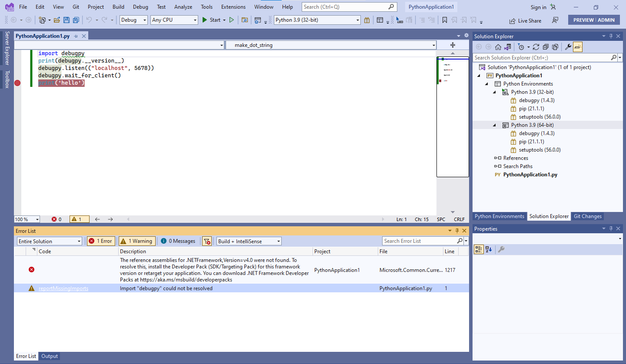Open the reportMissingImports warning link
626x364 pixels.
point(63,288)
